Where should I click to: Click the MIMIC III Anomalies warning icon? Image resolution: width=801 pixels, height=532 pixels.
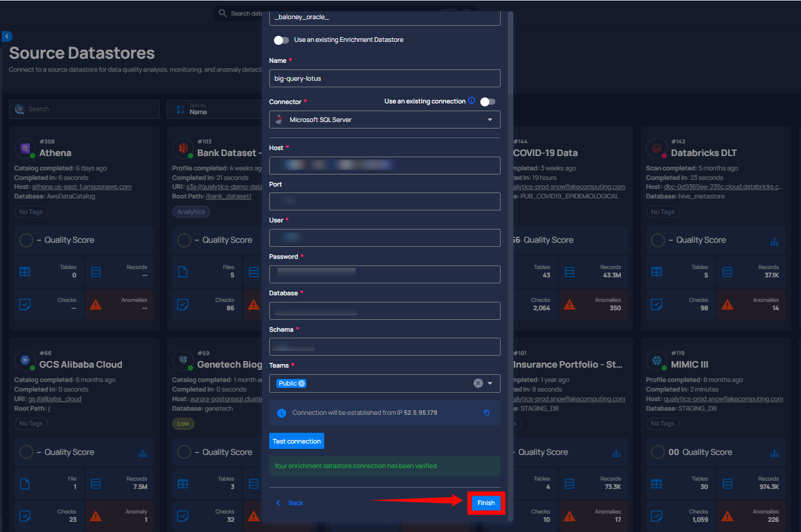click(x=727, y=516)
